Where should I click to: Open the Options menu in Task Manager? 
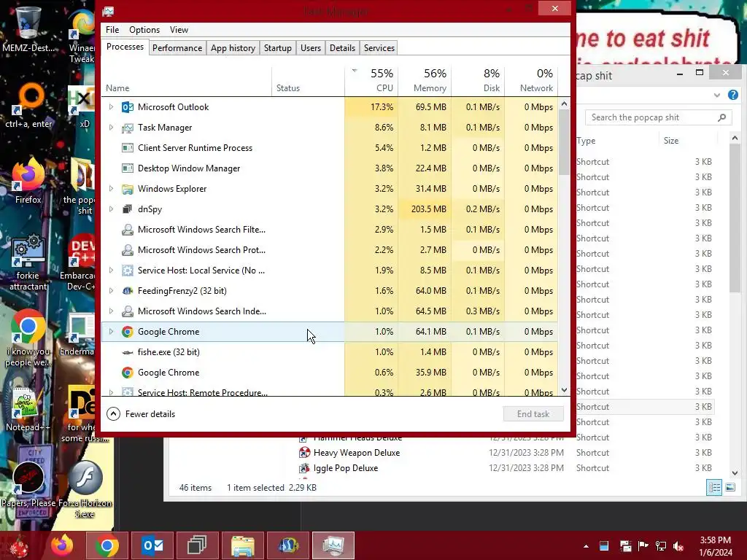(144, 29)
